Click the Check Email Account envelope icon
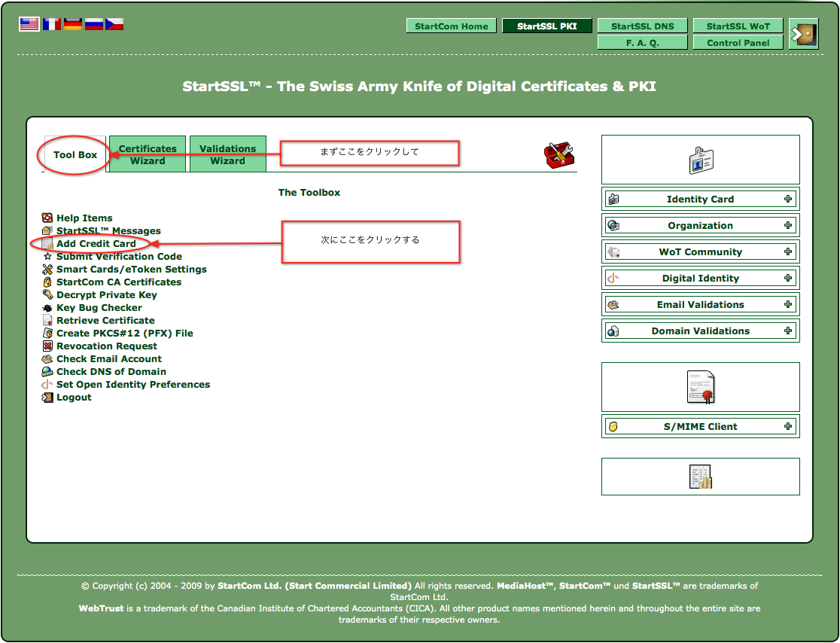This screenshot has width=840, height=643. (47, 358)
